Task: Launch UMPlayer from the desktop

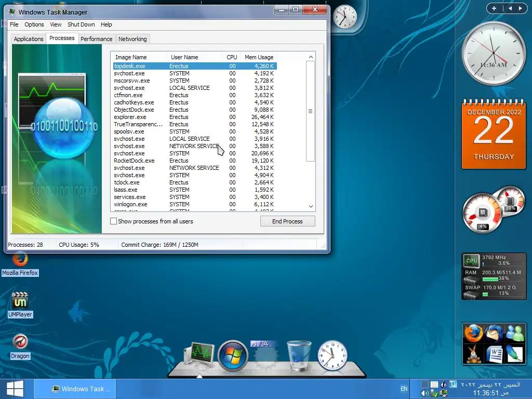Action: pyautogui.click(x=20, y=304)
